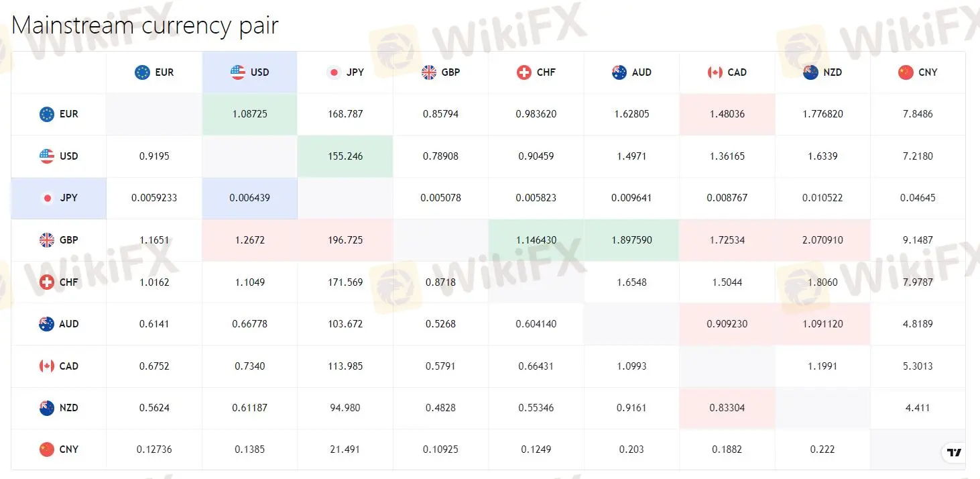
Task: Click the USD flag icon in column header
Action: coord(238,72)
